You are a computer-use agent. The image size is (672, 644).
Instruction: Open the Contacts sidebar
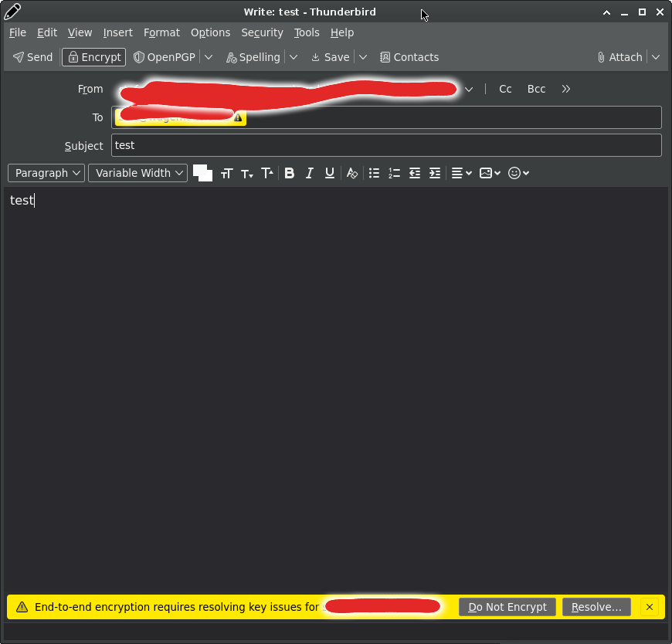pyautogui.click(x=409, y=57)
